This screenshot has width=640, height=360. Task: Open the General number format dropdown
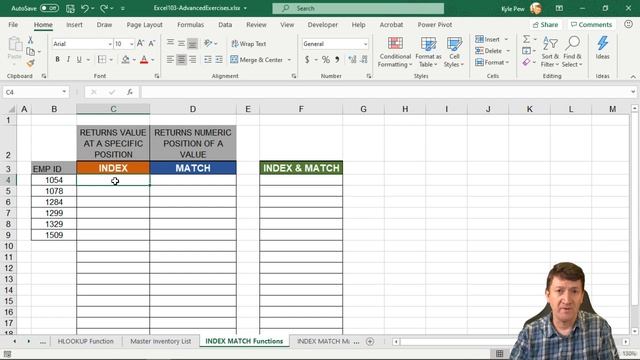click(x=365, y=44)
